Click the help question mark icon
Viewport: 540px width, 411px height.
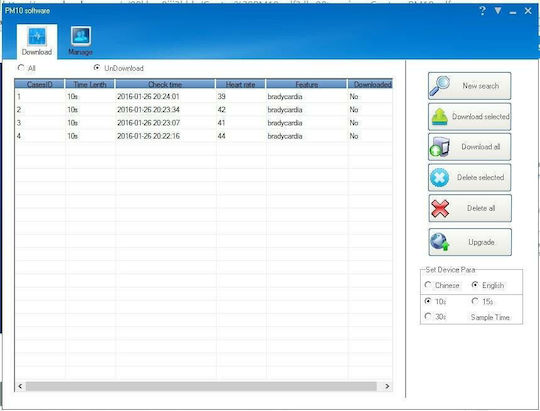click(482, 11)
